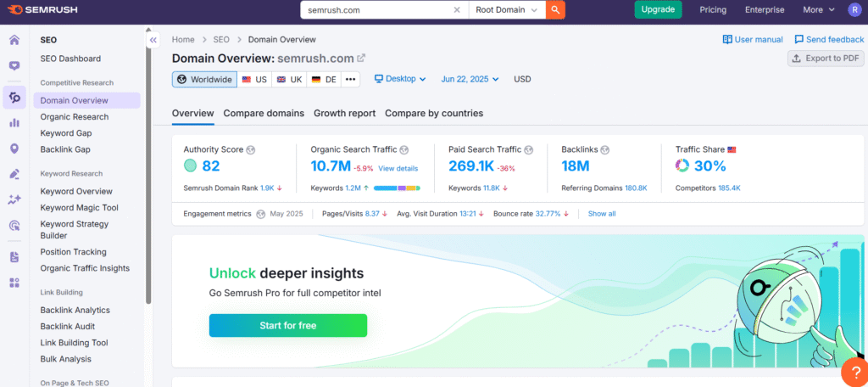
Task: Click the organic keywords position distribution bar
Action: [397, 188]
